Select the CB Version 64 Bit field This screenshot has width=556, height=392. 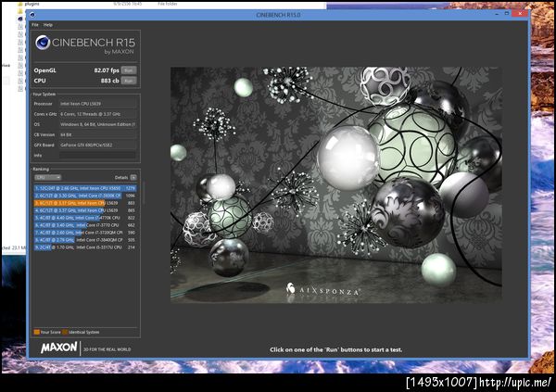[97, 134]
